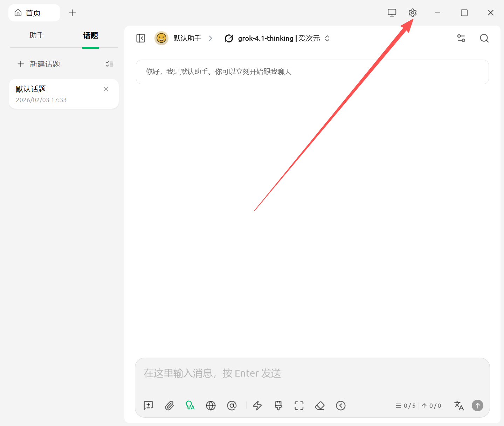
Task: Click the brush clear messages icon
Action: click(278, 406)
